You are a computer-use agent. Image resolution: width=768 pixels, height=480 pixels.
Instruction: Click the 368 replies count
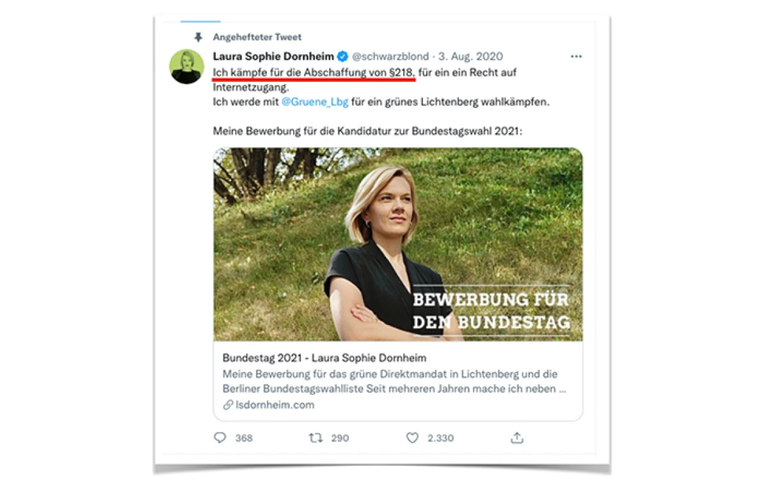pyautogui.click(x=244, y=438)
